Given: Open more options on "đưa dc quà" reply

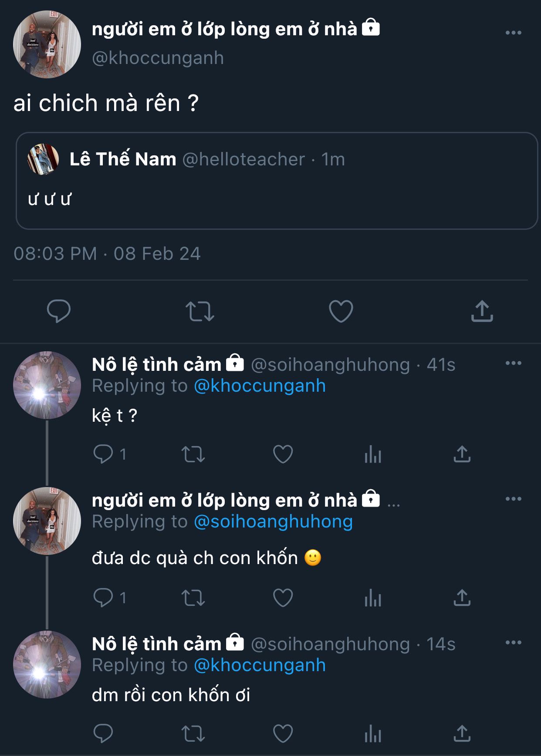Looking at the screenshot, I should (x=513, y=499).
